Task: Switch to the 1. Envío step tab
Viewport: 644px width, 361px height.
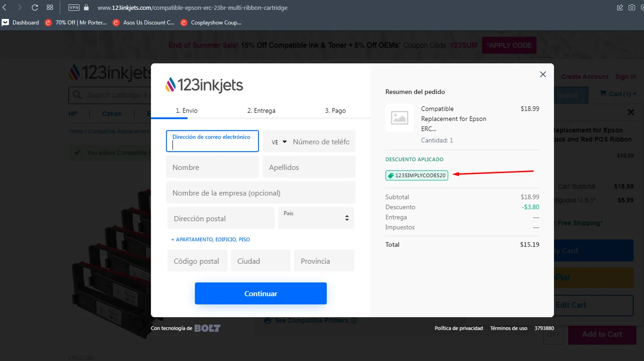Action: point(187,111)
